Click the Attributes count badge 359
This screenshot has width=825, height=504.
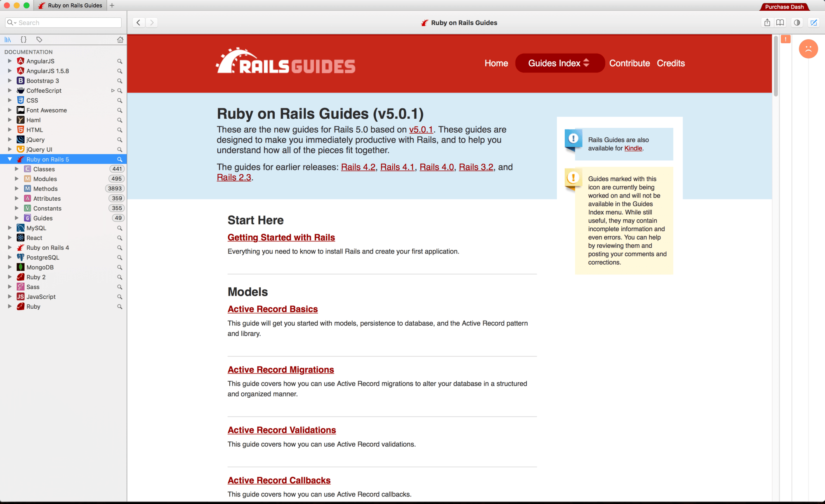click(117, 198)
